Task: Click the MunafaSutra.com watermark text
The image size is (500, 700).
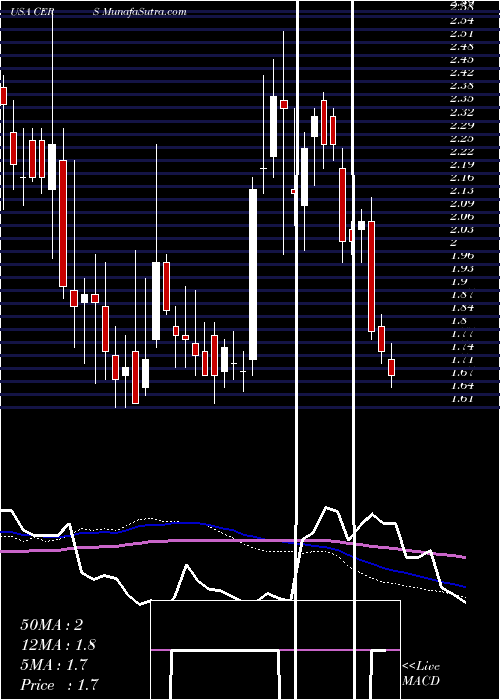Action: click(144, 12)
